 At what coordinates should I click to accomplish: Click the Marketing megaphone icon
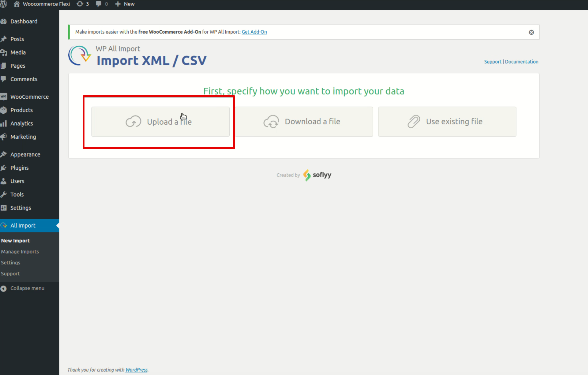point(4,137)
